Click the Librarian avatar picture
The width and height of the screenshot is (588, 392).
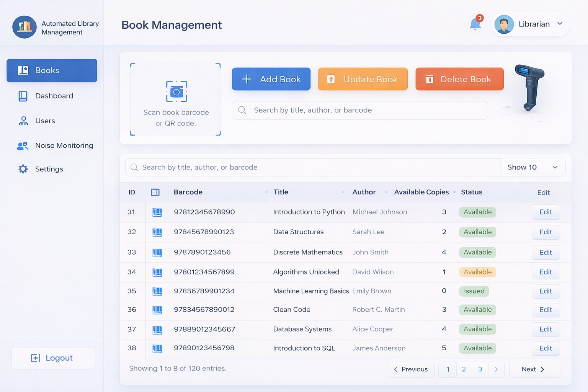point(504,24)
